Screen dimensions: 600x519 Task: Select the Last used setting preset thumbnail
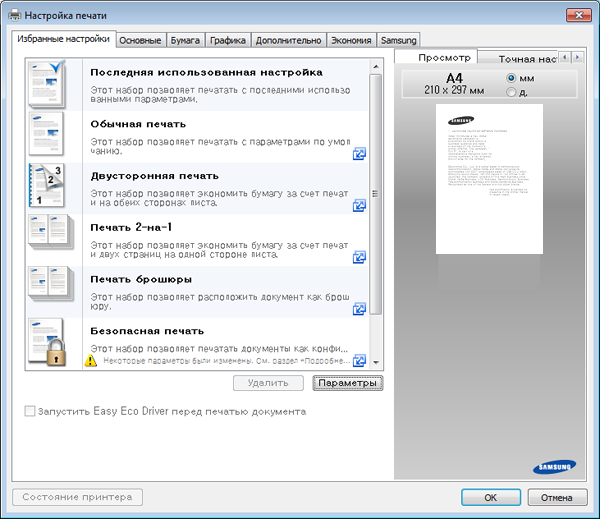tap(47, 84)
